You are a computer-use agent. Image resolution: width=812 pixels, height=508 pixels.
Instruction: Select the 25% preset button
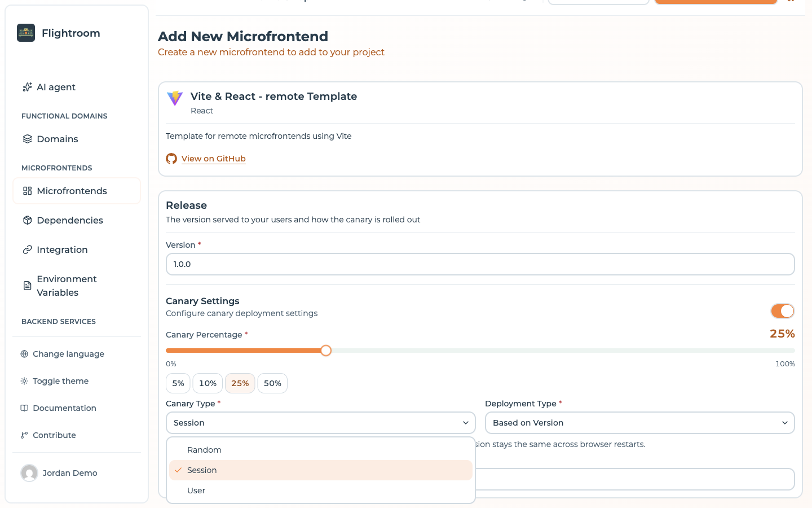click(240, 383)
